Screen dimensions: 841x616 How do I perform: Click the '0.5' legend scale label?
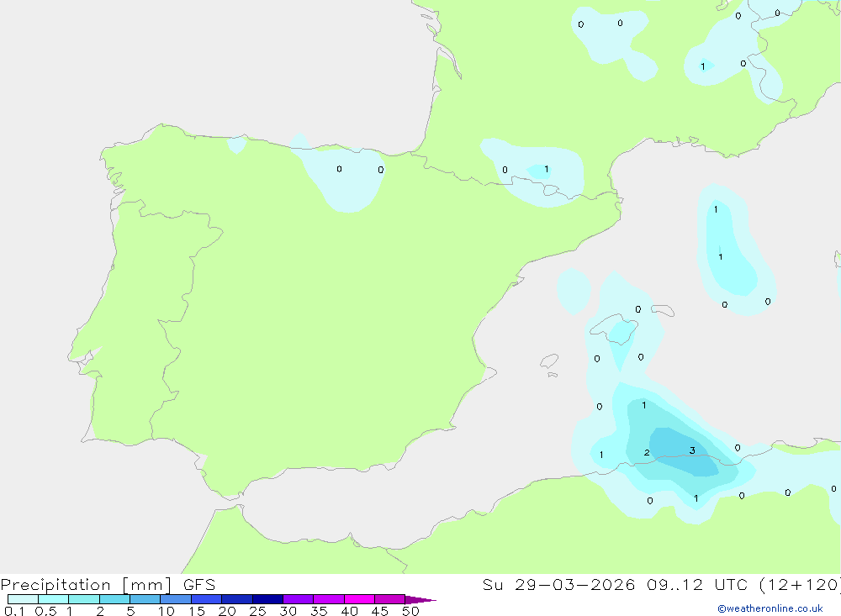tap(45, 611)
